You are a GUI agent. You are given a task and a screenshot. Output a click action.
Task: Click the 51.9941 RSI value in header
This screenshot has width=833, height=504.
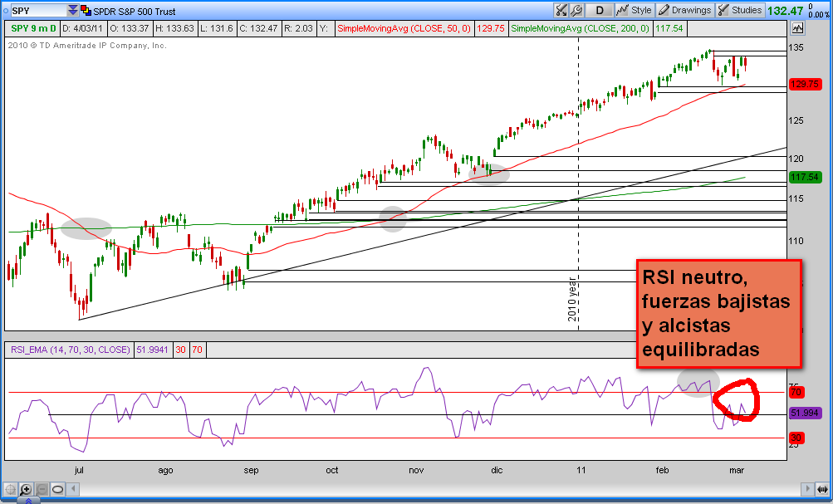[x=152, y=350]
